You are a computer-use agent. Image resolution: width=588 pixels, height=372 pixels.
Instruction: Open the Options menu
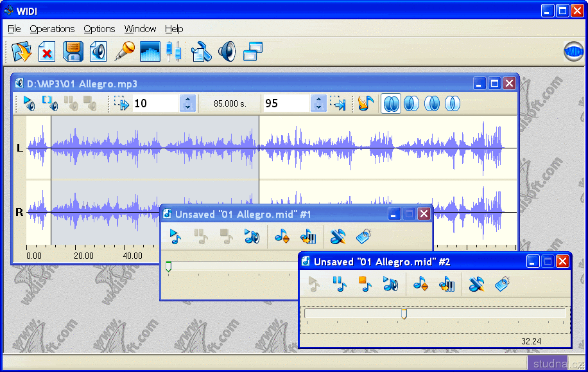coord(99,29)
